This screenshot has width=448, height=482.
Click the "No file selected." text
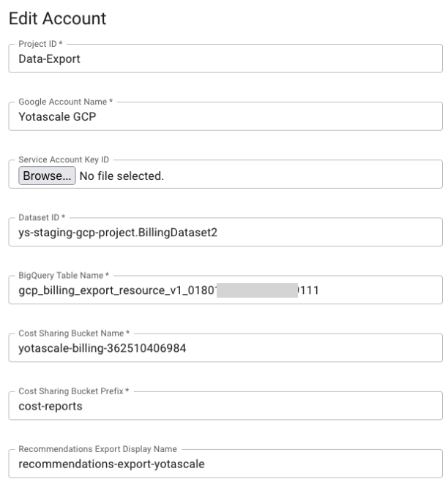pos(122,176)
